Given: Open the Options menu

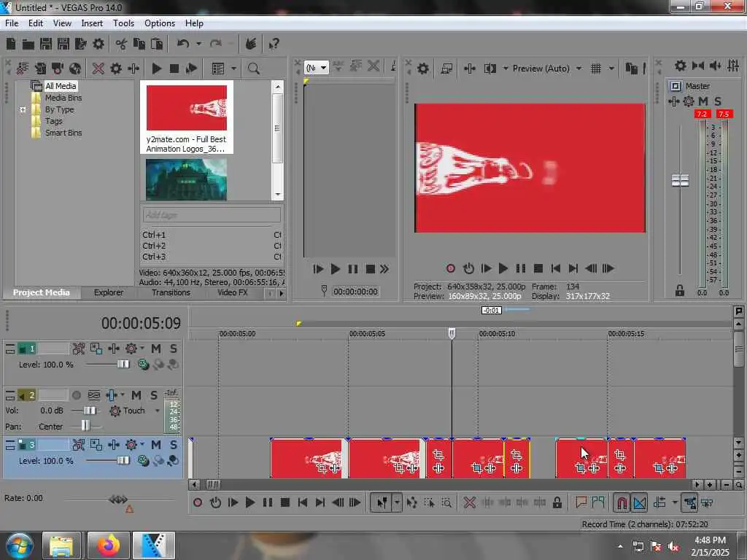Looking at the screenshot, I should 160,23.
